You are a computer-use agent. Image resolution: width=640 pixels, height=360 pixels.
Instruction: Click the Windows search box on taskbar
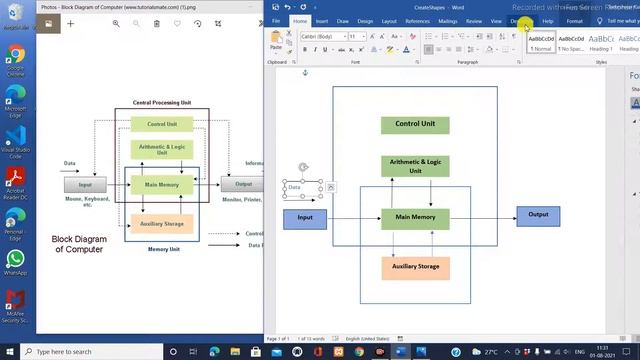pyautogui.click(x=92, y=351)
